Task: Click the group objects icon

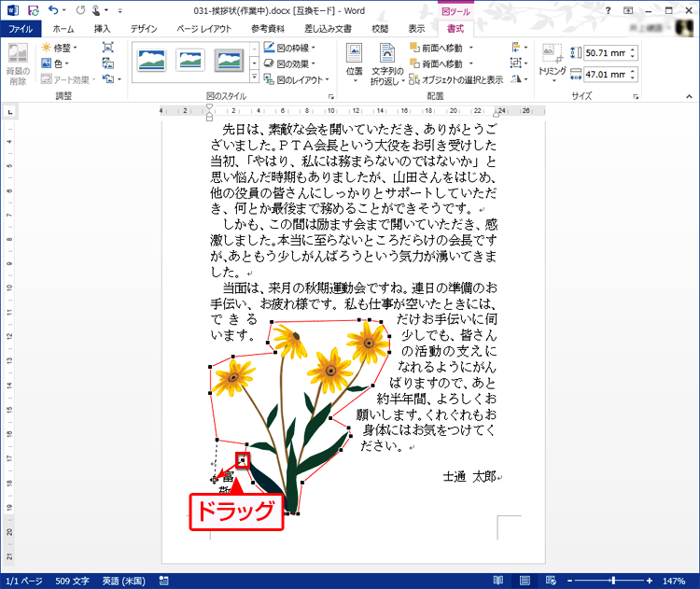Action: click(x=516, y=63)
